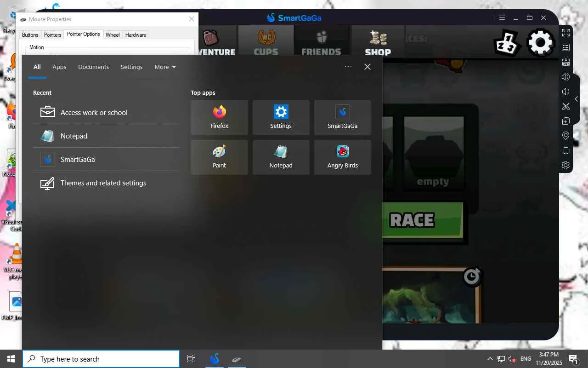Open the notification center icon
The image size is (588, 368).
(573, 359)
